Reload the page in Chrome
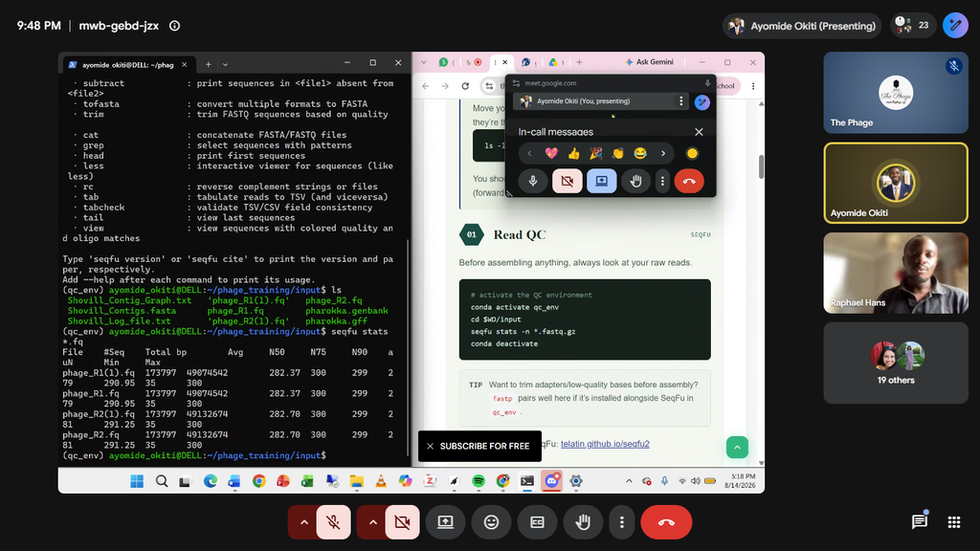980x551 pixels. [465, 86]
